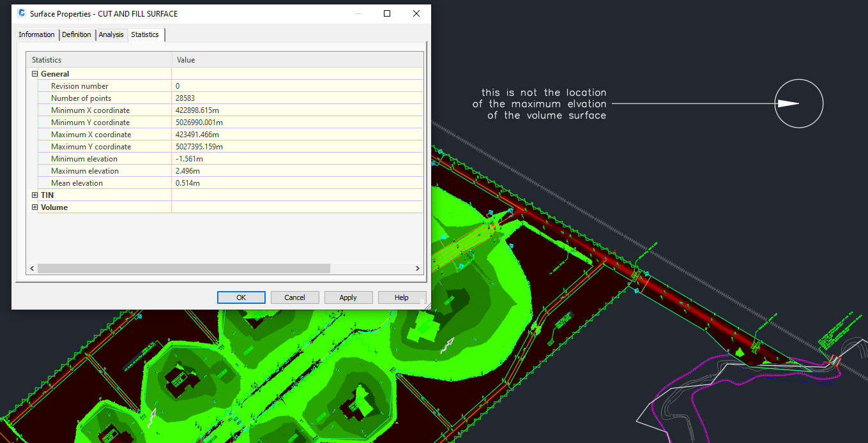The height and width of the screenshot is (443, 868).
Task: Expand the TIN statistics group
Action: [34, 195]
